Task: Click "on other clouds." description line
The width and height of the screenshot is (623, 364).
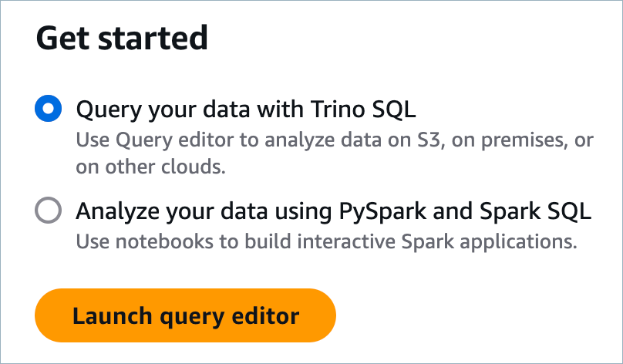Action: click(150, 167)
